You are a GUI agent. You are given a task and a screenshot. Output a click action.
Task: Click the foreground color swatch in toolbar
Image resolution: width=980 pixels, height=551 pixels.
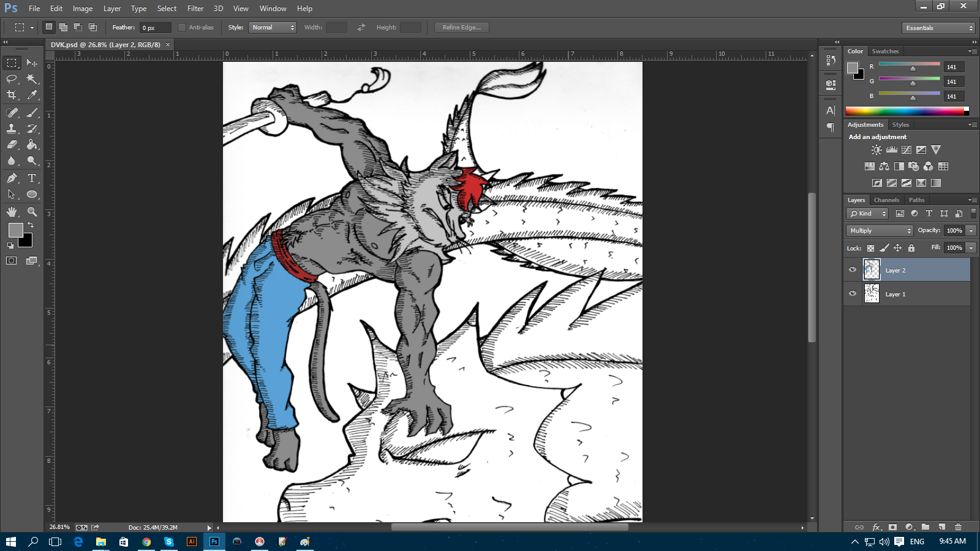click(x=15, y=230)
